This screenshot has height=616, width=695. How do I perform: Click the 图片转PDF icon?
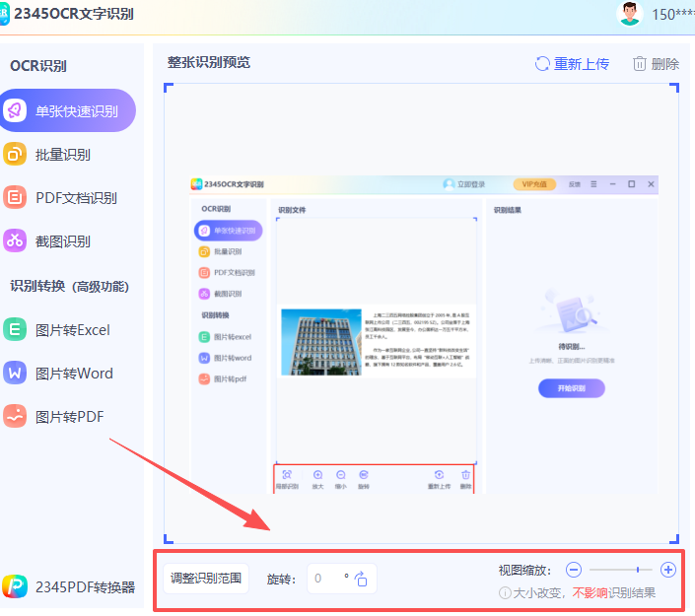pos(15,417)
